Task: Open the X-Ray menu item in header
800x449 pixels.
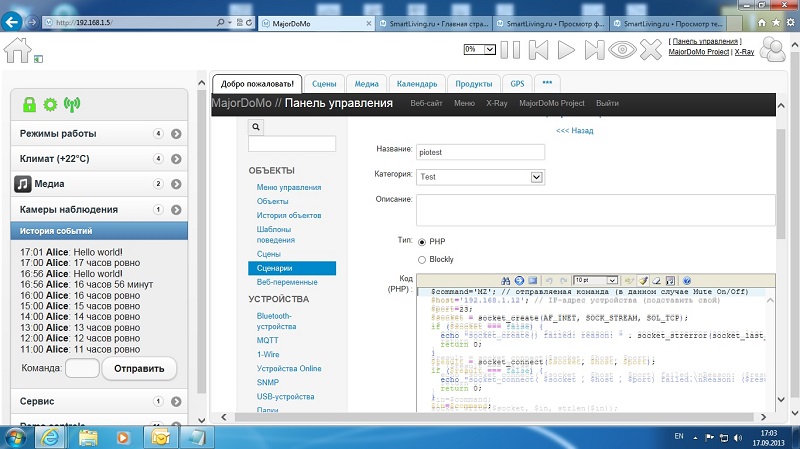Action: pyautogui.click(x=496, y=103)
